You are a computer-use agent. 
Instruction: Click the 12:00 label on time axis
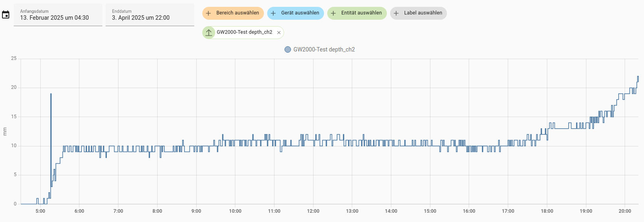313,211
